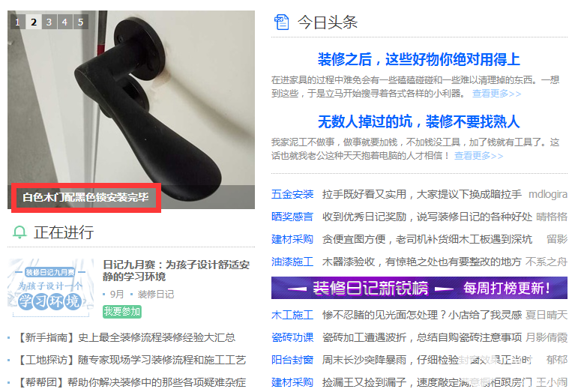Open 【新手指南】史上最全装修流程 link

coord(125,337)
